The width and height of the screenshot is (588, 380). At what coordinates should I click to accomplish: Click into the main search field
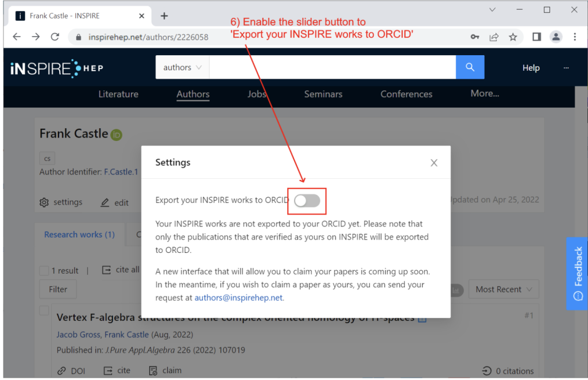click(332, 67)
